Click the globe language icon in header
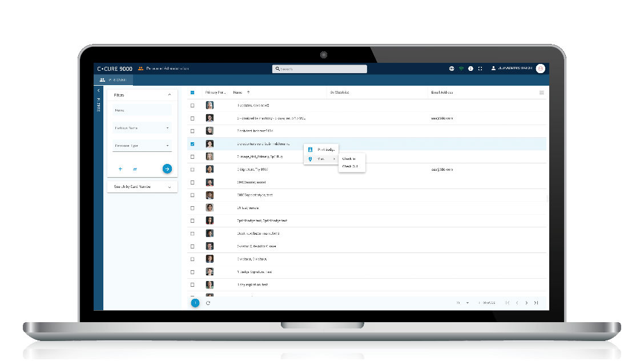Image resolution: width=644 pixels, height=361 pixels. coord(452,69)
